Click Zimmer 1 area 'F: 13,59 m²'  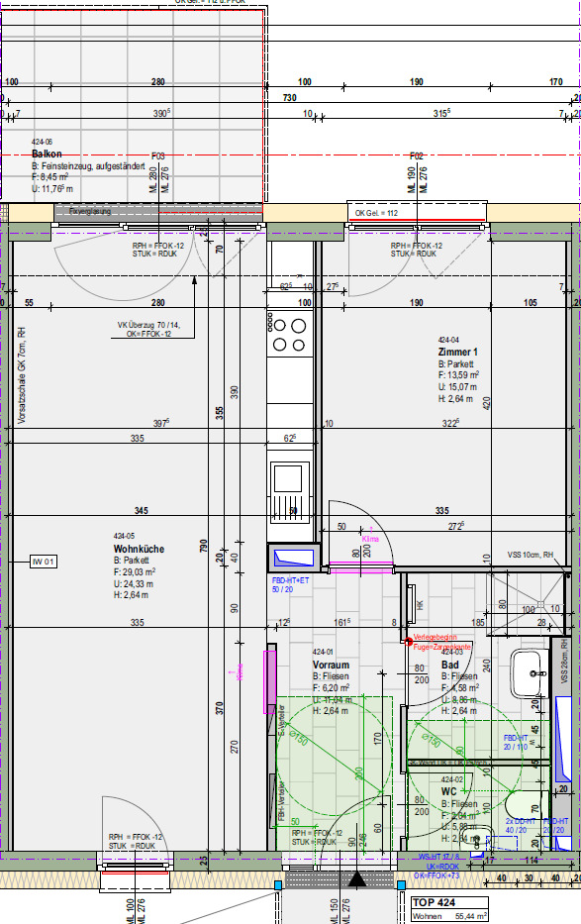[458, 374]
